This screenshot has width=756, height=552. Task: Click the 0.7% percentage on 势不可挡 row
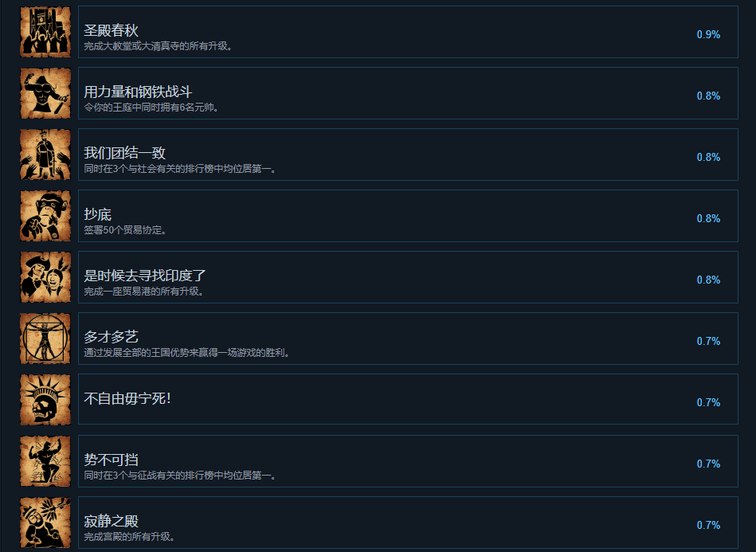pyautogui.click(x=708, y=464)
